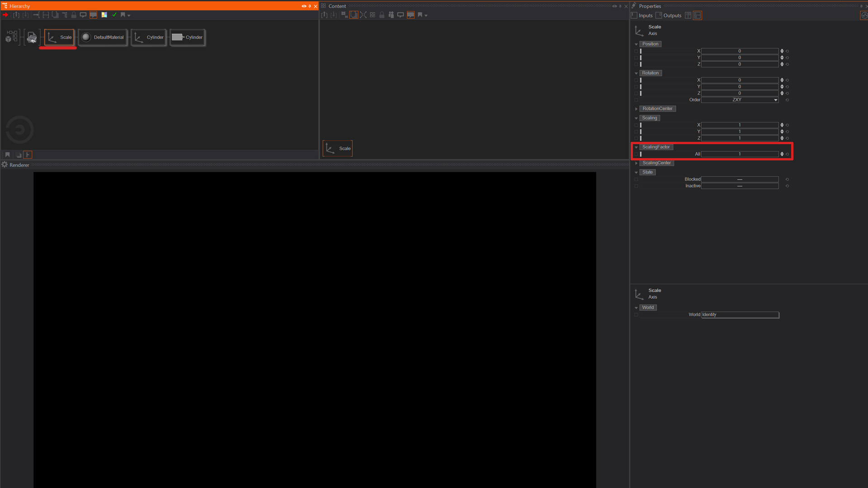Click the ScalingFactor All stepper arrows
868x488 pixels.
(782, 154)
